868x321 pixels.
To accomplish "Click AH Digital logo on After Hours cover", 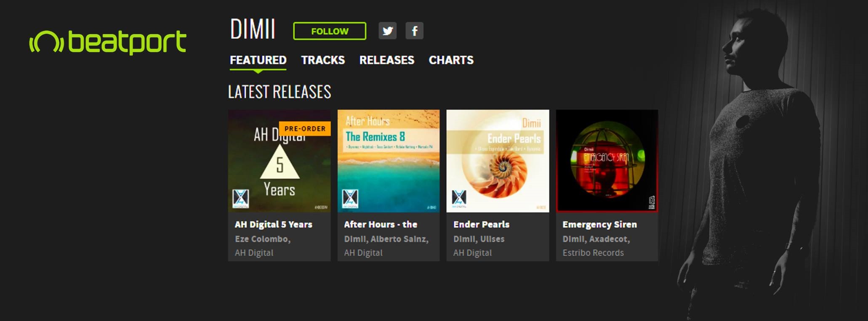I will 350,199.
